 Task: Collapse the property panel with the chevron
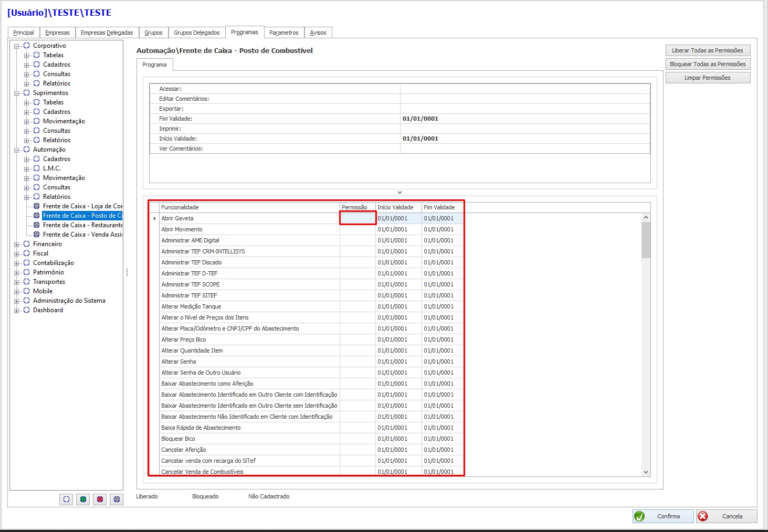click(399, 193)
